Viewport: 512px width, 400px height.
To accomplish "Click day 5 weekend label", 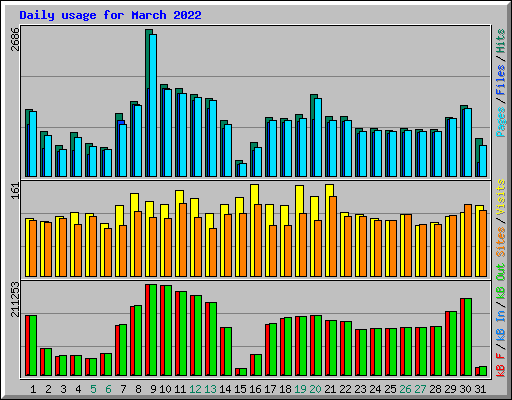I will [x=93, y=389].
